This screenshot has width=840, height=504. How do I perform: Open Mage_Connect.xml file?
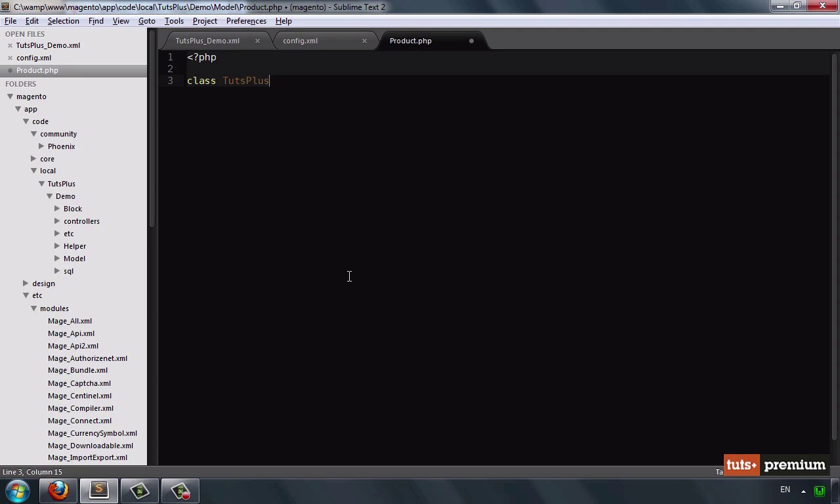pyautogui.click(x=79, y=421)
